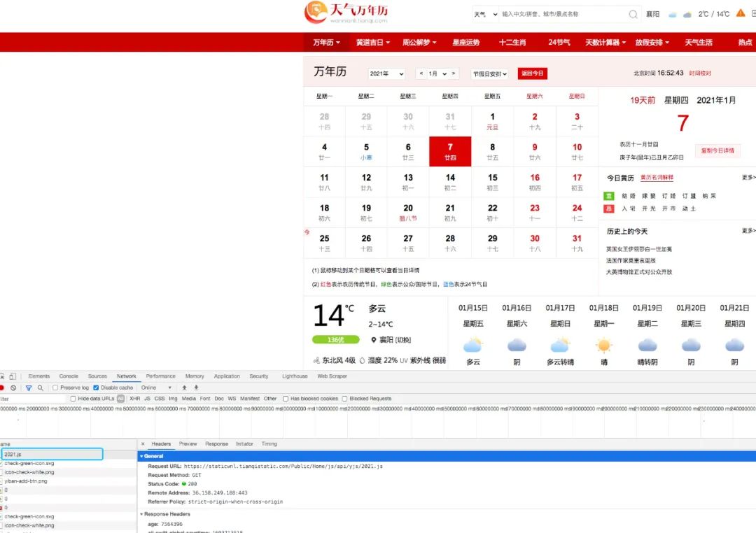Switch to the Console DevTools tab
Image resolution: width=756 pixels, height=533 pixels.
pyautogui.click(x=69, y=376)
